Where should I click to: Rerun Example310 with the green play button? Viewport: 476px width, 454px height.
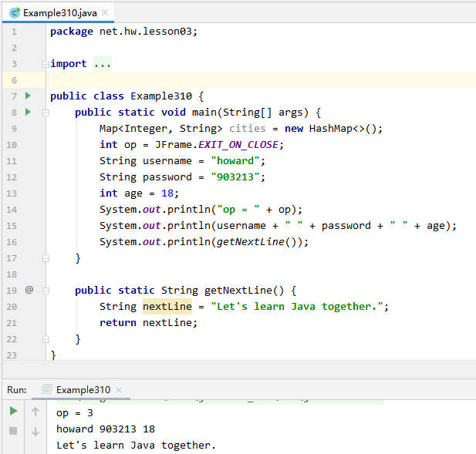pyautogui.click(x=13, y=412)
